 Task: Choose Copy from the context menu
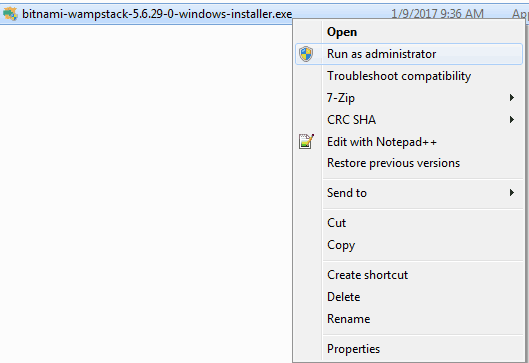[409, 245]
